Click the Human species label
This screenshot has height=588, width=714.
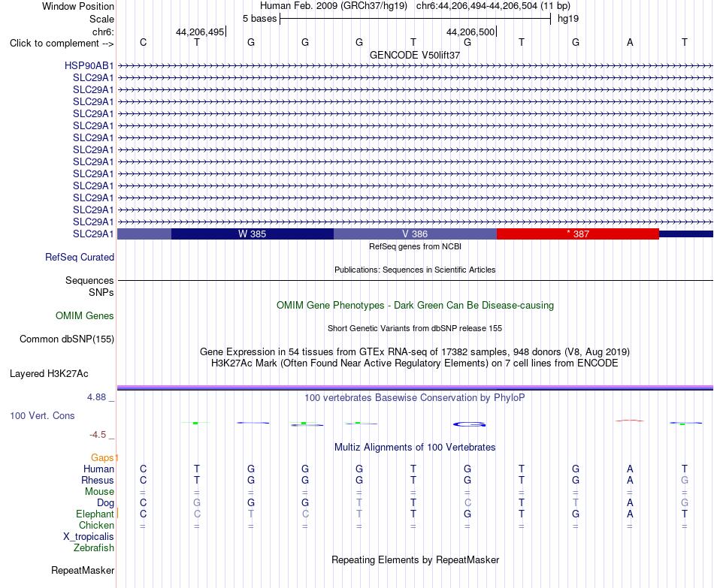(x=98, y=469)
